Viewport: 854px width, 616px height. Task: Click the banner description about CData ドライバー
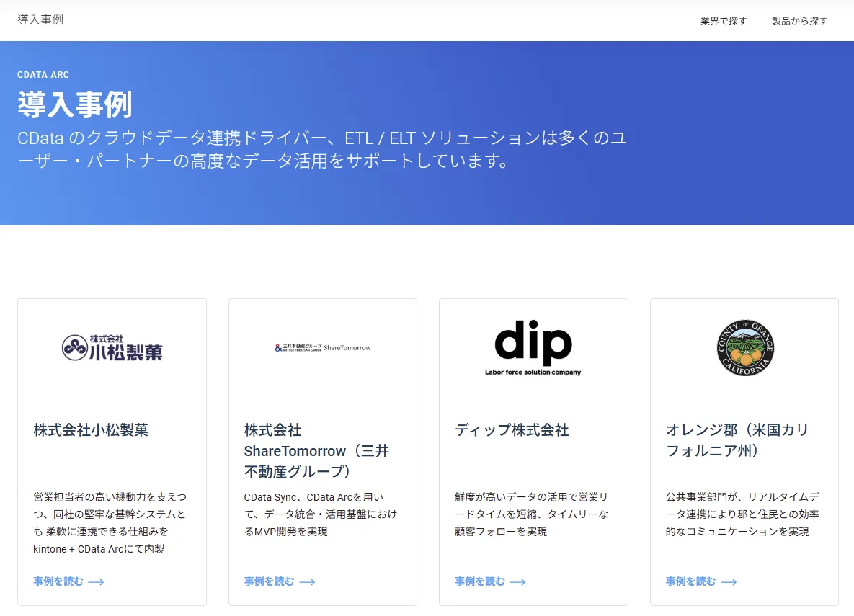coord(322,149)
